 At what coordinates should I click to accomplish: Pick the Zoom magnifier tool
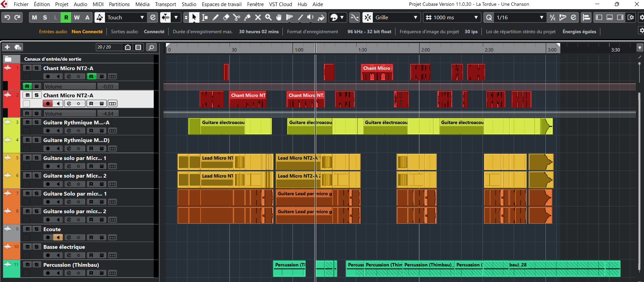269,17
